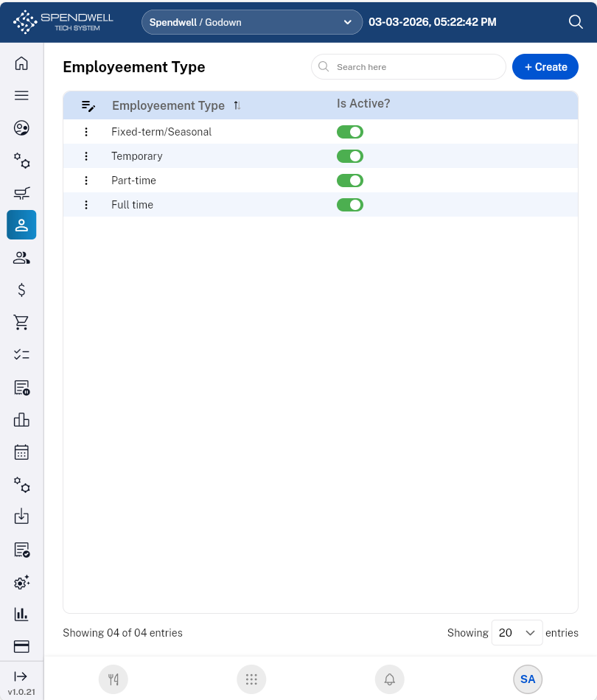
Task: Expand sidebar with the arrow icon
Action: [21, 676]
